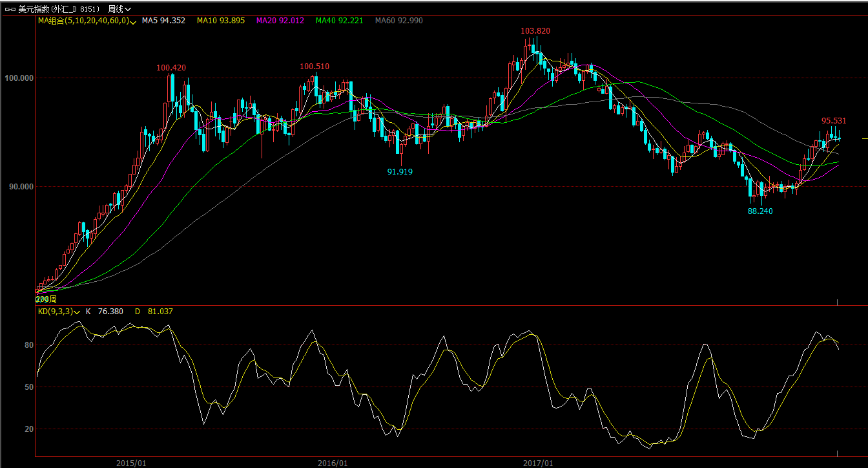
Task: Click the 88.240 low price label
Action: pyautogui.click(x=760, y=211)
